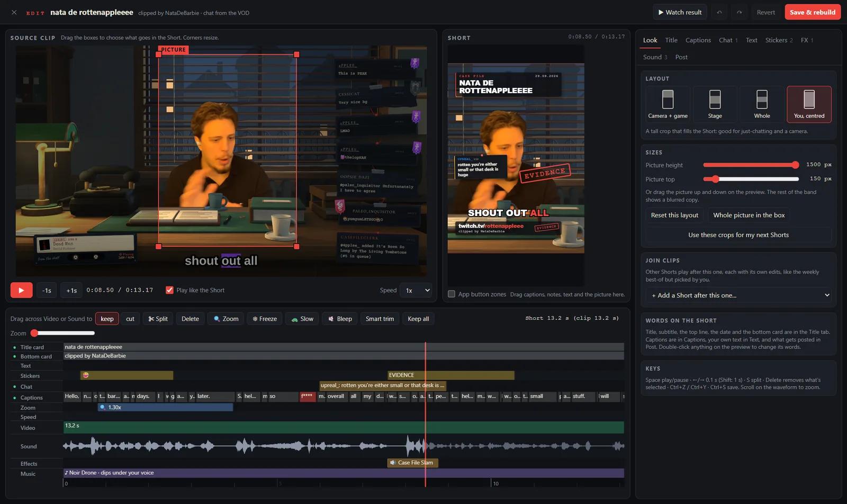Choose the Stage layout

coord(715,104)
